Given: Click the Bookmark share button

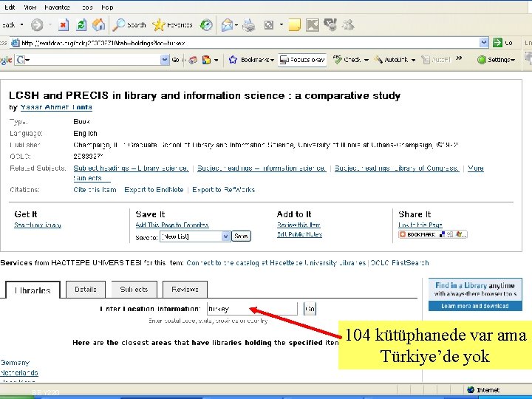Looking at the screenshot, I should [432, 234].
